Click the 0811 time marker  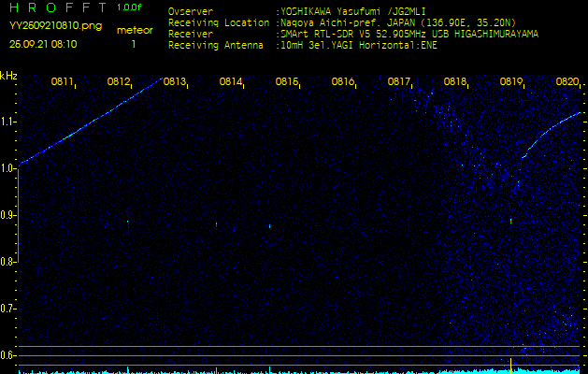(x=63, y=81)
